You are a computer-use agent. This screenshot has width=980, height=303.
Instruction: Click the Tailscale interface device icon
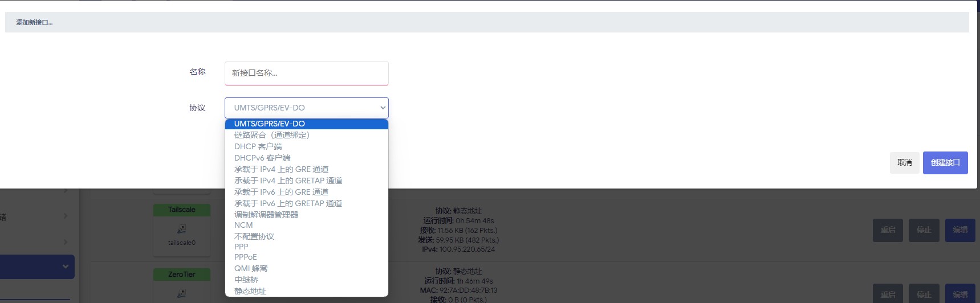click(182, 229)
